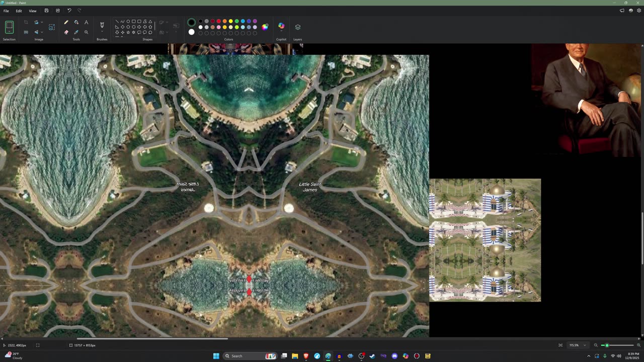Pick the purple color swatch
Viewport: 644px width, 362px height.
click(255, 22)
